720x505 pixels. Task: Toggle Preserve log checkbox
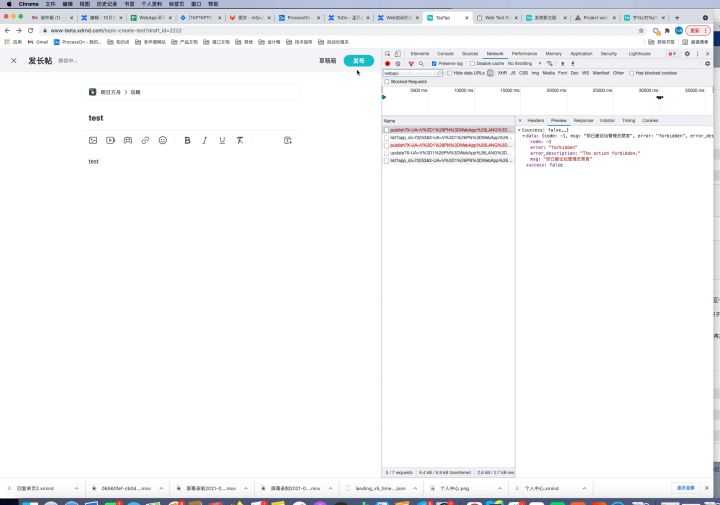pos(434,63)
